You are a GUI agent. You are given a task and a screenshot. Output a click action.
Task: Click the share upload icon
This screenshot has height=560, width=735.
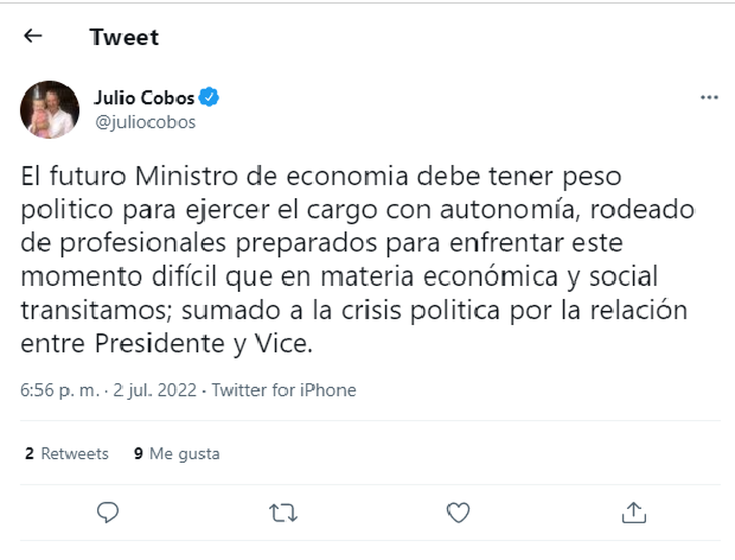633,513
